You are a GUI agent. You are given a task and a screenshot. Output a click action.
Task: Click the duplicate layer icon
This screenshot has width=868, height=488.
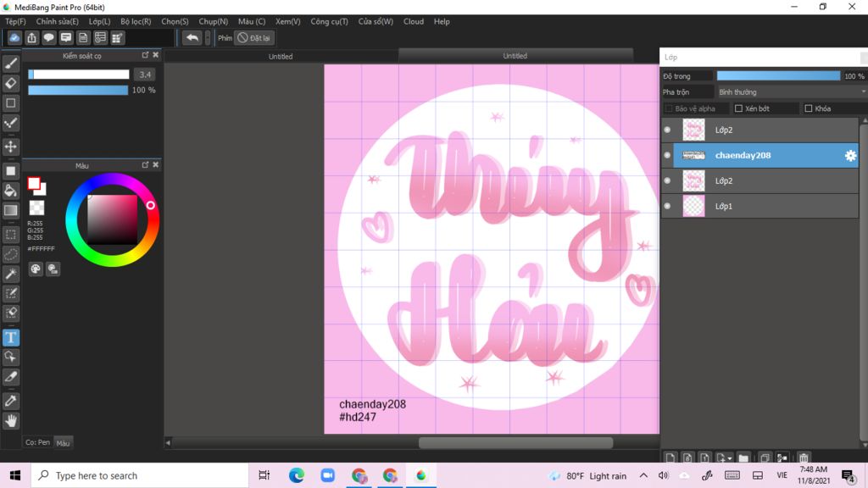tap(765, 458)
